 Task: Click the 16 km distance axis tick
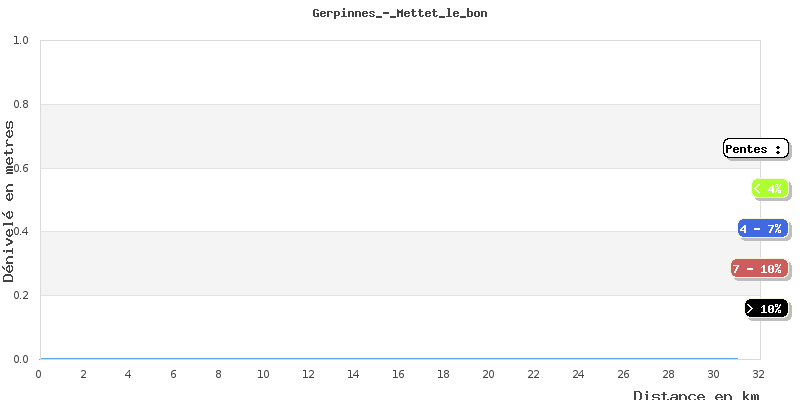pos(398,373)
